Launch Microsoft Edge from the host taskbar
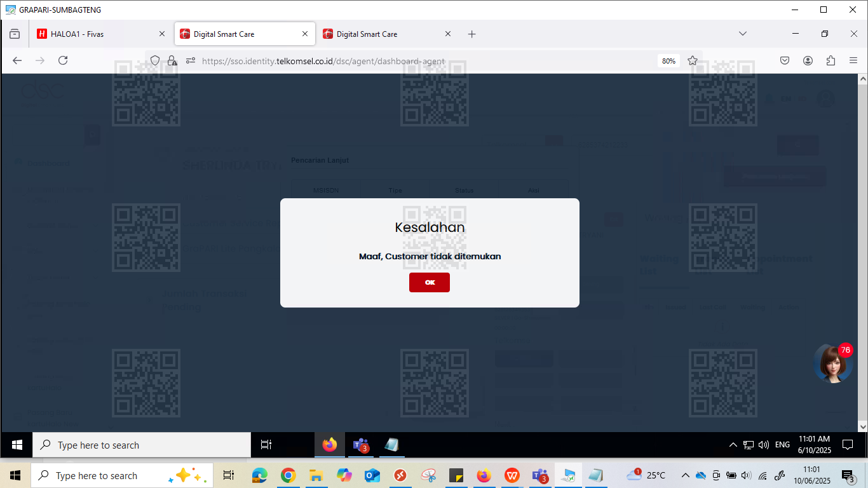Viewport: 868px width, 488px height. click(x=260, y=475)
